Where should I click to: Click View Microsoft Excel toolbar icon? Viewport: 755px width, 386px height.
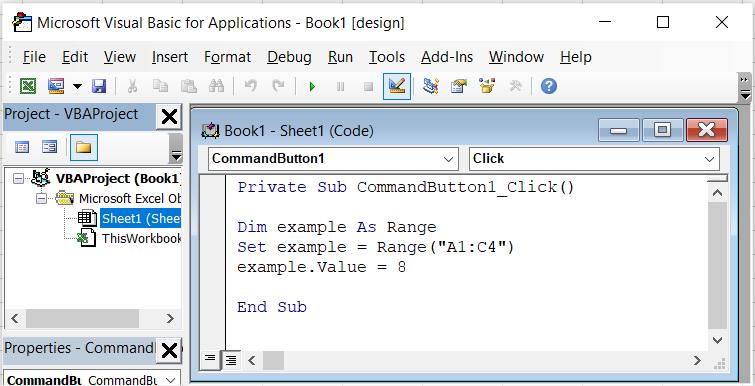pos(28,87)
